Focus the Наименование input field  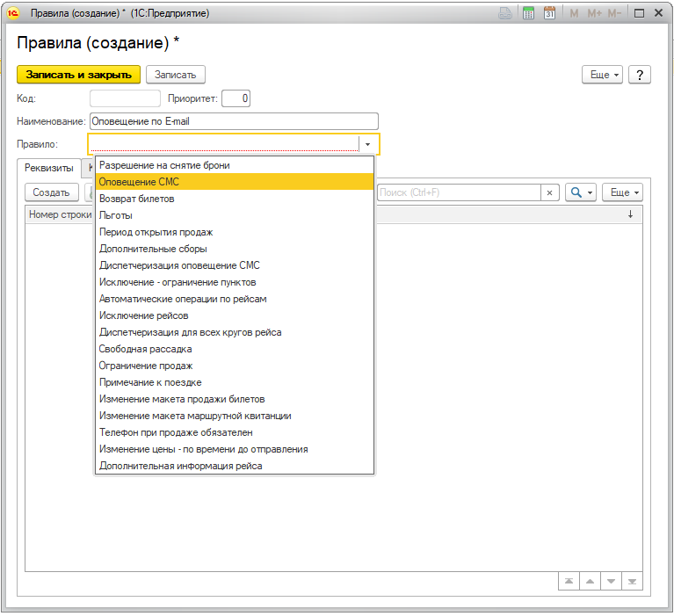(x=233, y=121)
